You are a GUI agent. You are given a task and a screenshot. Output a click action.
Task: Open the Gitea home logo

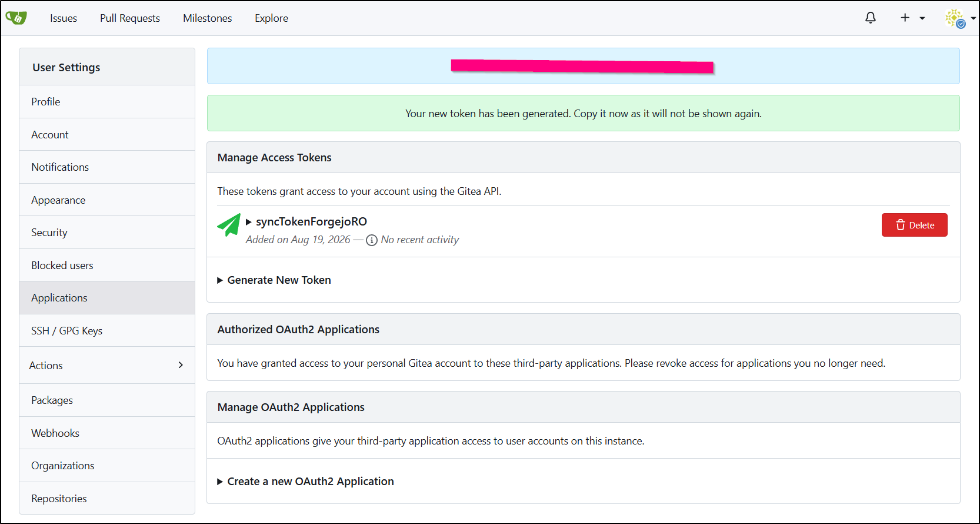click(x=16, y=18)
